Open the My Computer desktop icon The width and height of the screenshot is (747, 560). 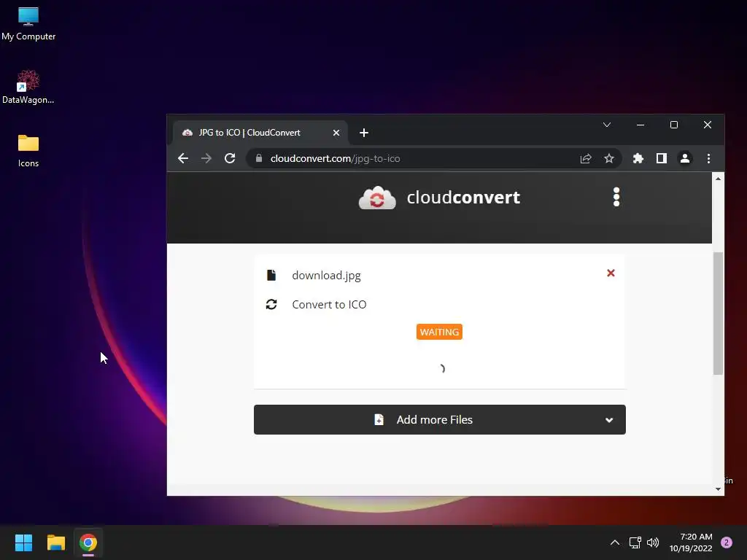click(28, 24)
